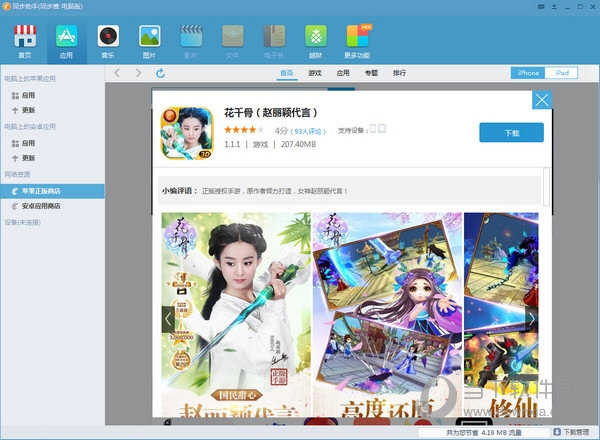Open the 93人评论 reviews link

tap(308, 131)
